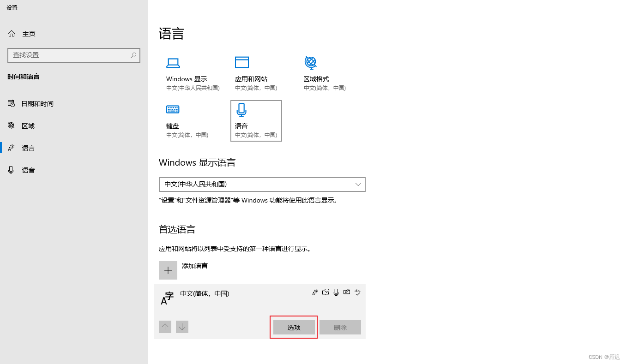Screen dimensions: 627x364
Task: Click the 日期和时间 calendar icon
Action: [x=11, y=103]
